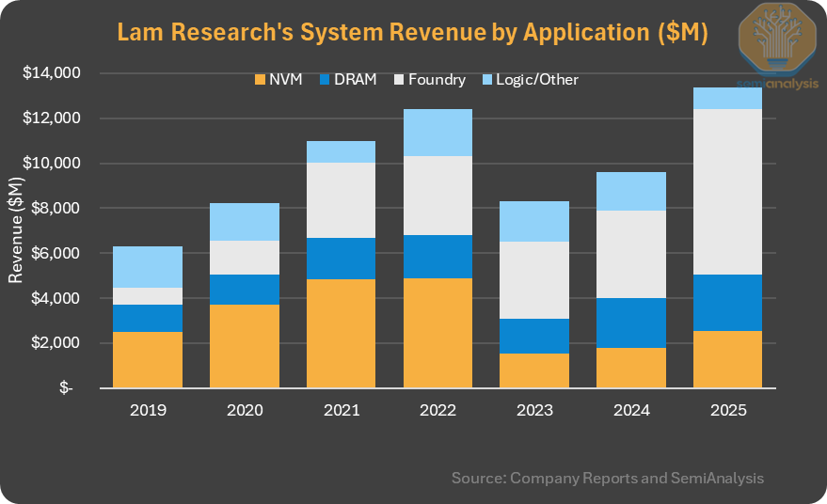This screenshot has height=504, width=827.
Task: Select the chart title text
Action: [412, 32]
